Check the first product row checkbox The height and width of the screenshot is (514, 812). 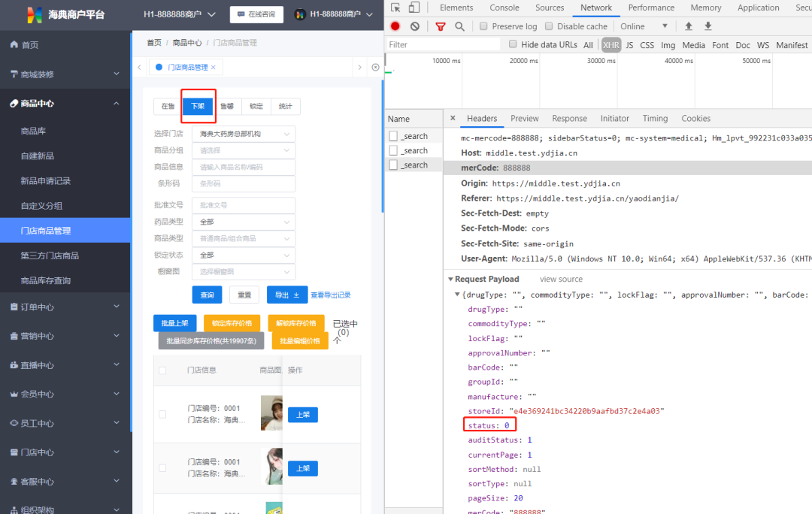pos(162,414)
